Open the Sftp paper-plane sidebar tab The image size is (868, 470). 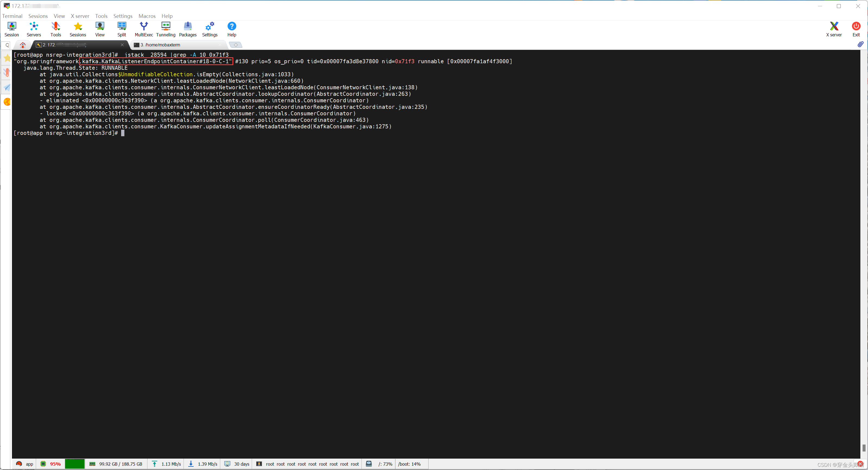click(x=7, y=88)
